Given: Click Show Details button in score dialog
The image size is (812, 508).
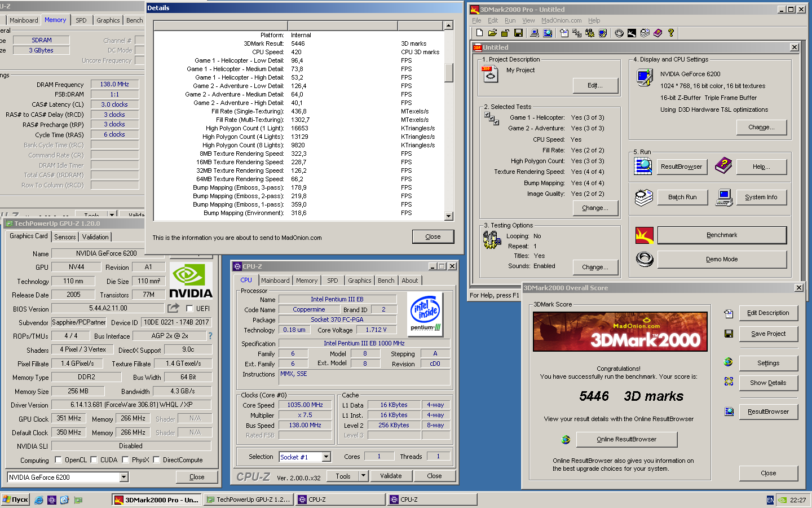Looking at the screenshot, I should (x=768, y=383).
